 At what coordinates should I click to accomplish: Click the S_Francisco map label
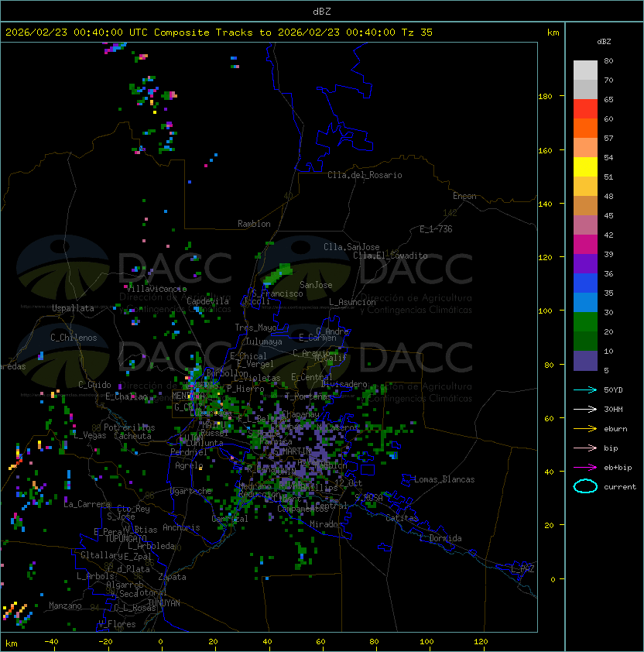277,293
